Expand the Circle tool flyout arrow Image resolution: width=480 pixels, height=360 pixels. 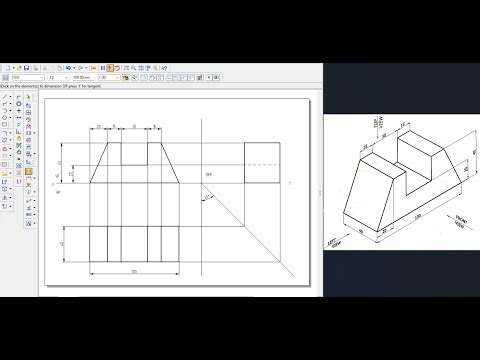click(10, 117)
